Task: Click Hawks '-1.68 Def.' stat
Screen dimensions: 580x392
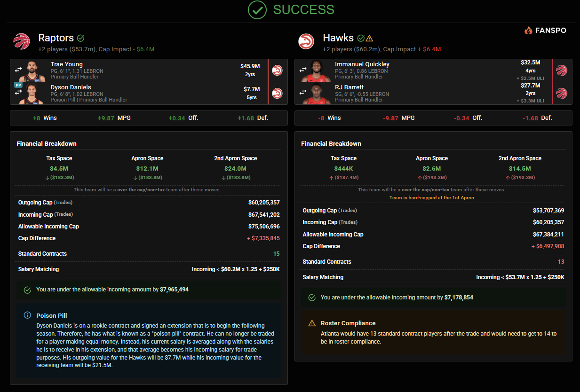Action: click(x=537, y=118)
